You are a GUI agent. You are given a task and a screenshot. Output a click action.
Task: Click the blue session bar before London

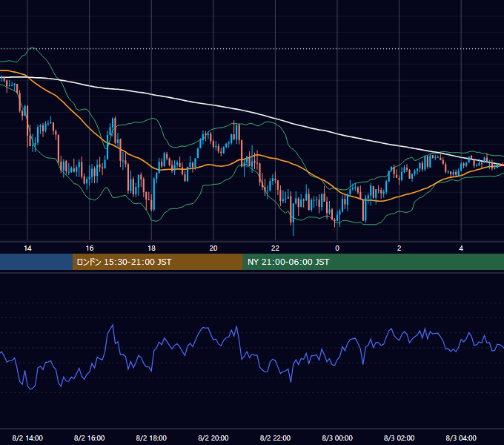click(x=36, y=262)
